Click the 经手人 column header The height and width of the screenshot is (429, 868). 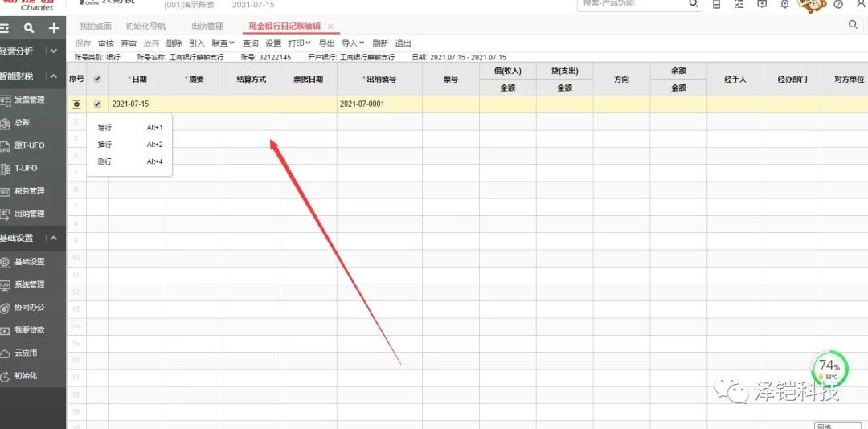[x=735, y=80]
